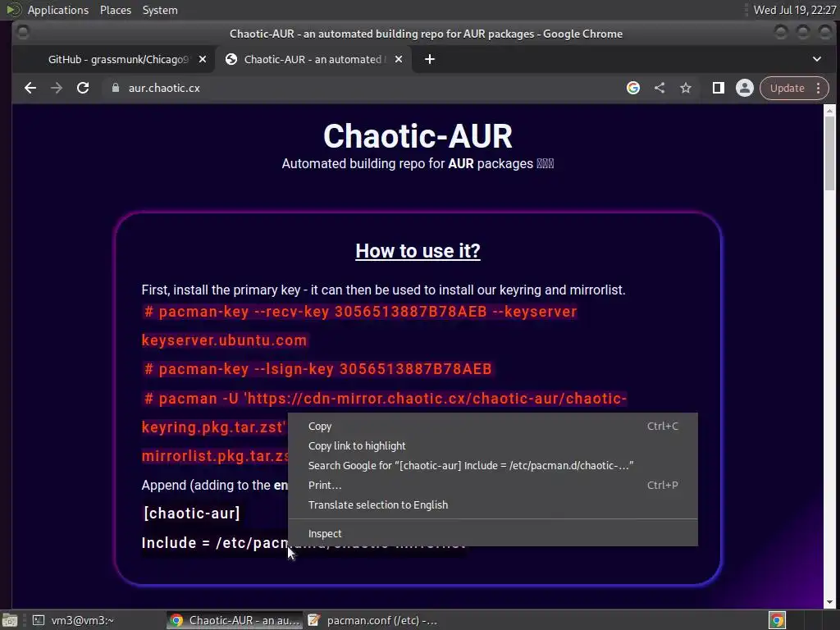Select Search Google for selected text
The image size is (840, 630).
coord(493,466)
